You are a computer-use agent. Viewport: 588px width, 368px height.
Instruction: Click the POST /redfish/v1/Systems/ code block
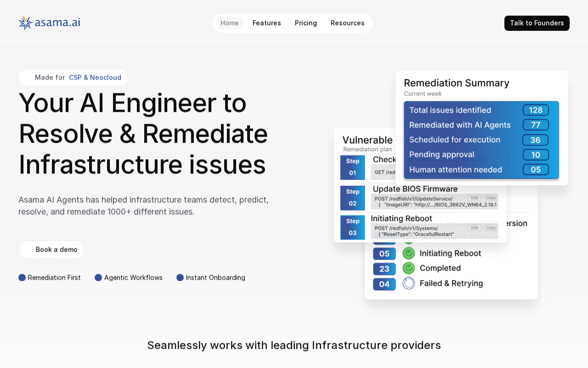point(435,231)
